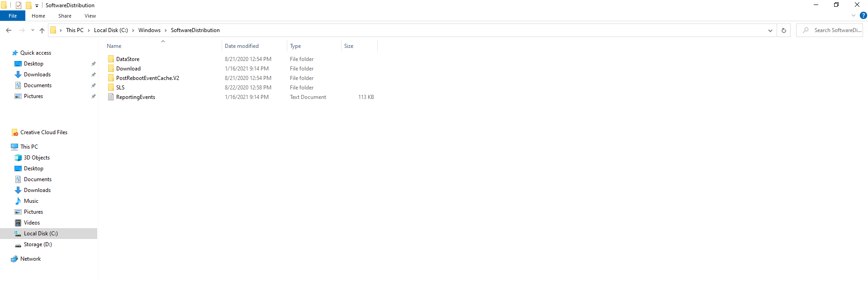The width and height of the screenshot is (868, 281).
Task: Select the DataStore folder icon
Action: 111,59
